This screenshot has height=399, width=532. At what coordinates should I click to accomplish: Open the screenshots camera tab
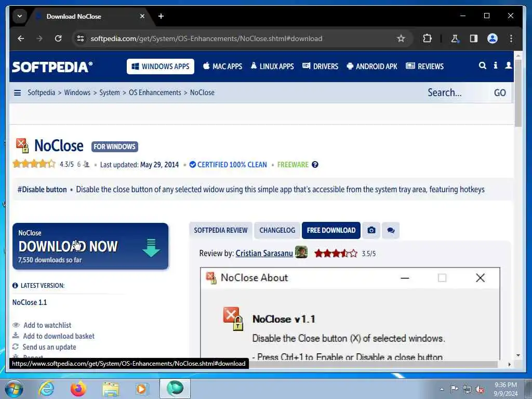371,230
